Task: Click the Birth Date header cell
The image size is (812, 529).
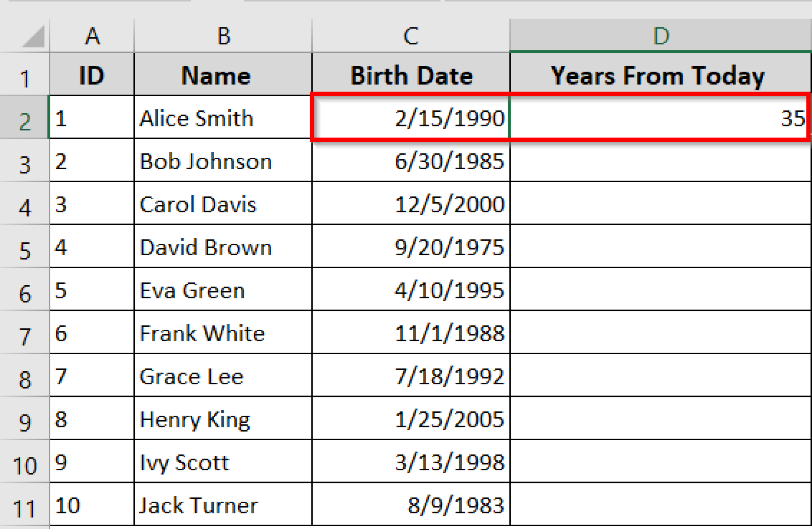Action: click(411, 75)
